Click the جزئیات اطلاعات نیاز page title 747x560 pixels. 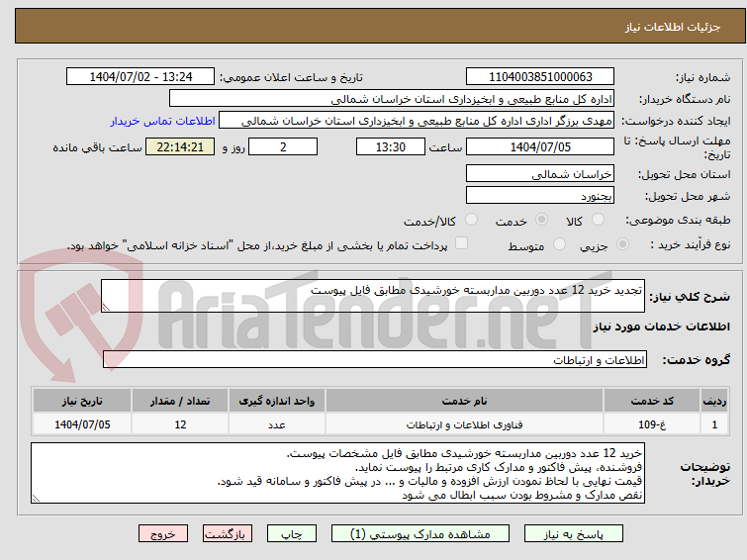pos(673,27)
